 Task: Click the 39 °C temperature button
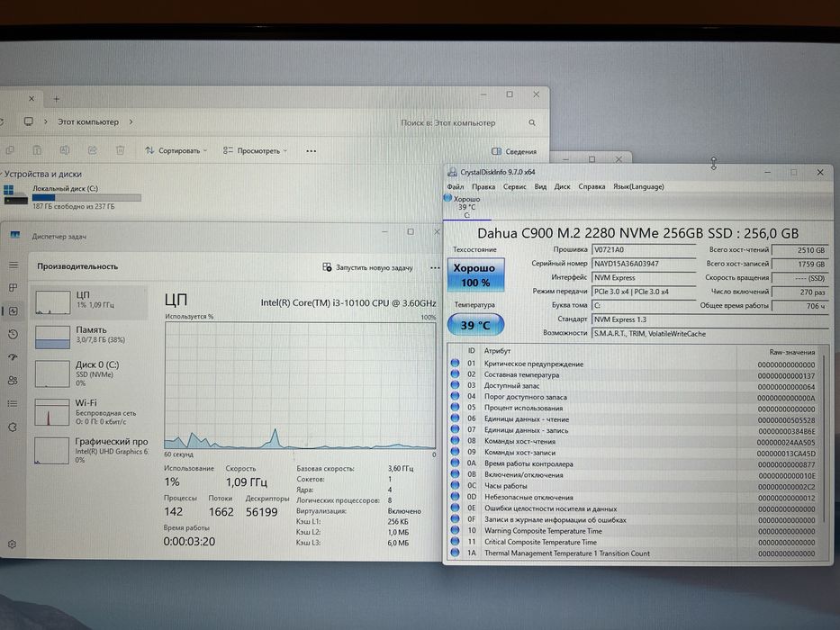click(475, 325)
